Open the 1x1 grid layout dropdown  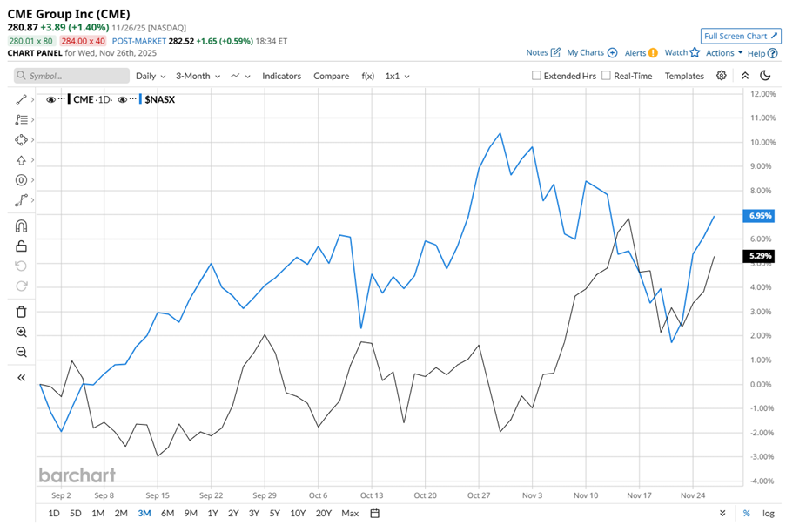(397, 76)
